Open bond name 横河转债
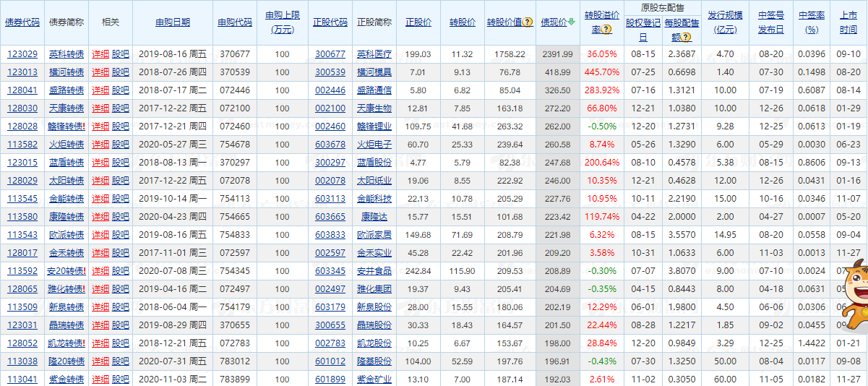 [x=66, y=72]
